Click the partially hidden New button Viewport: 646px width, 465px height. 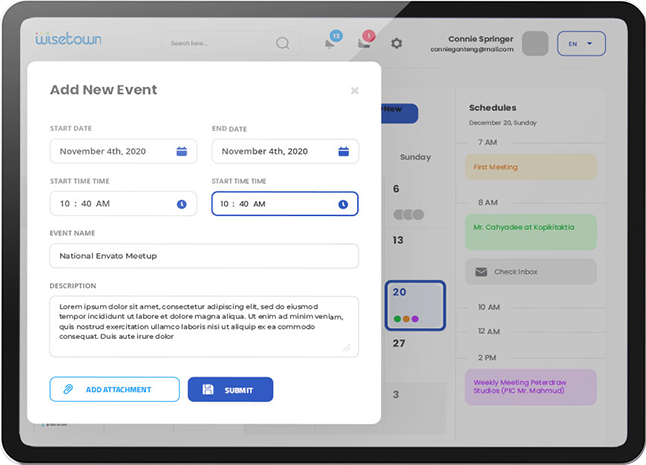coord(400,113)
